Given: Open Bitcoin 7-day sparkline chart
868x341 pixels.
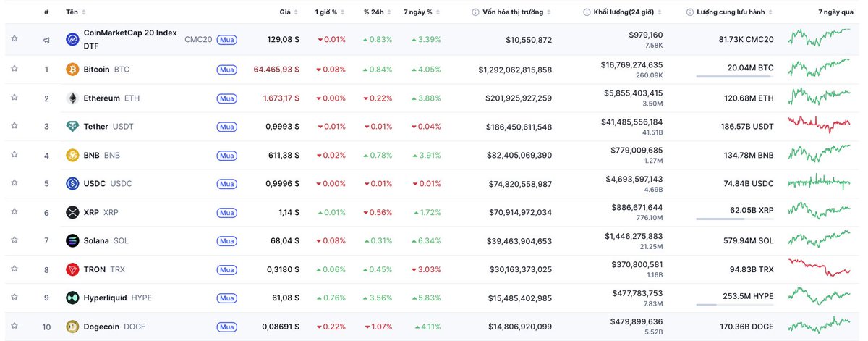Looking at the screenshot, I should (820, 69).
